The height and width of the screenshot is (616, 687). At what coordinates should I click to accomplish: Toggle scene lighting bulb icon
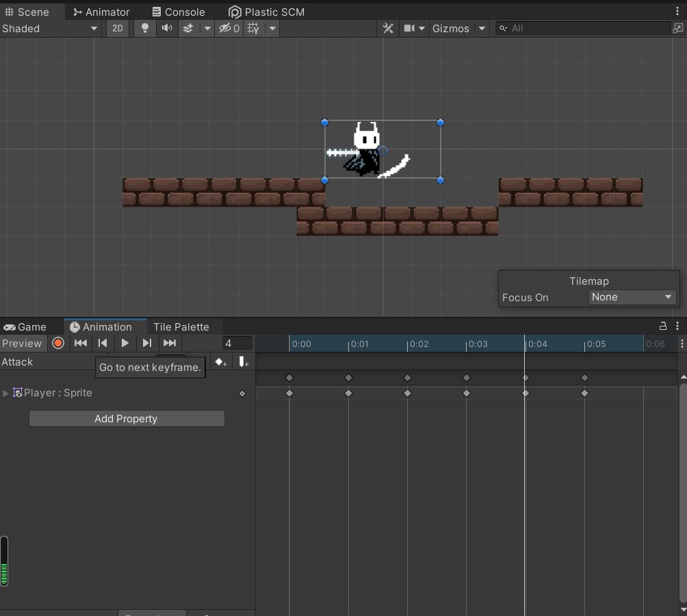[x=144, y=29]
